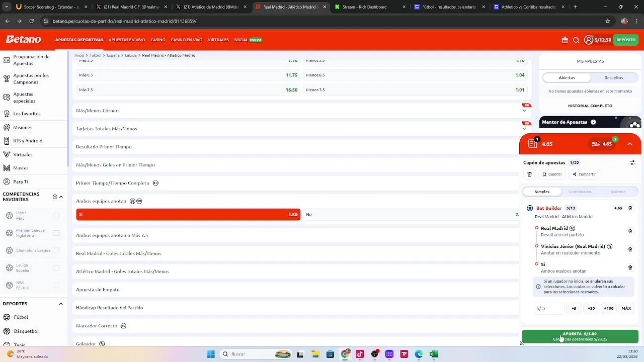
Task: Open the gift promotions icon in header
Action: click(565, 40)
